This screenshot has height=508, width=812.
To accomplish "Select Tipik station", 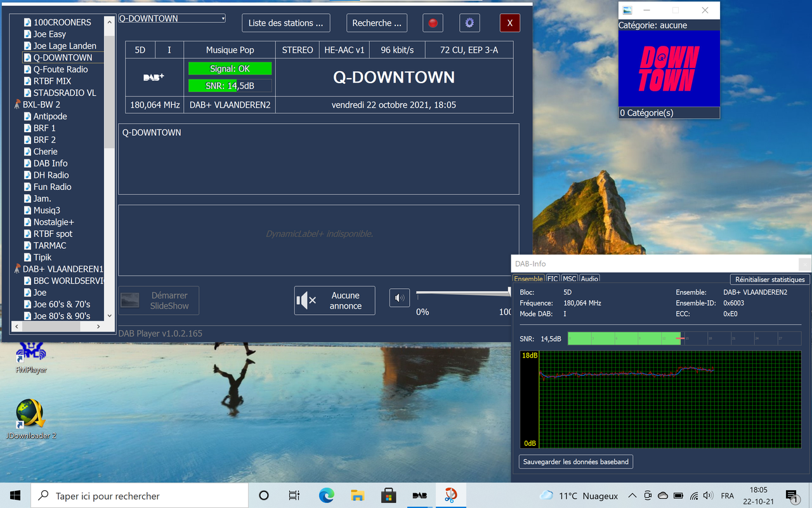I will click(43, 257).
